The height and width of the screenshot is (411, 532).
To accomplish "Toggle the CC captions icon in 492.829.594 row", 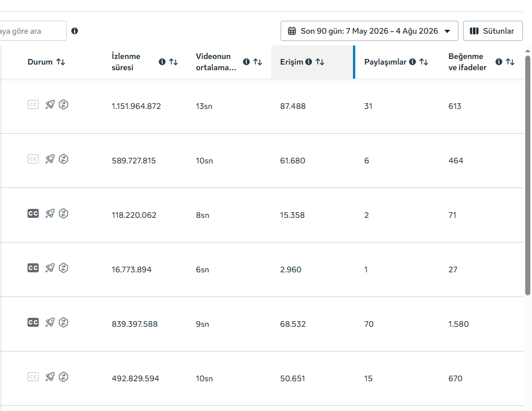I will 33,377.
